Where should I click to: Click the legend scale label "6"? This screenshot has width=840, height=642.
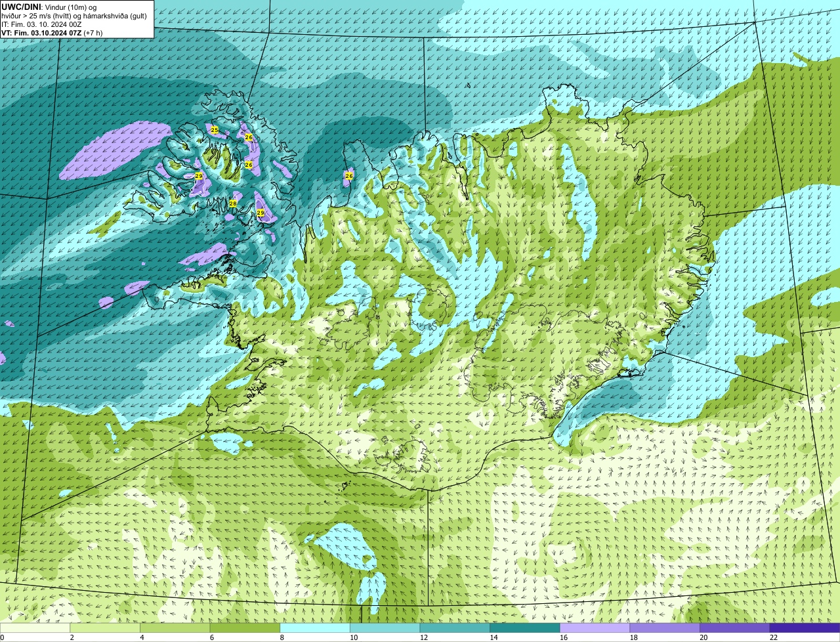[211, 637]
